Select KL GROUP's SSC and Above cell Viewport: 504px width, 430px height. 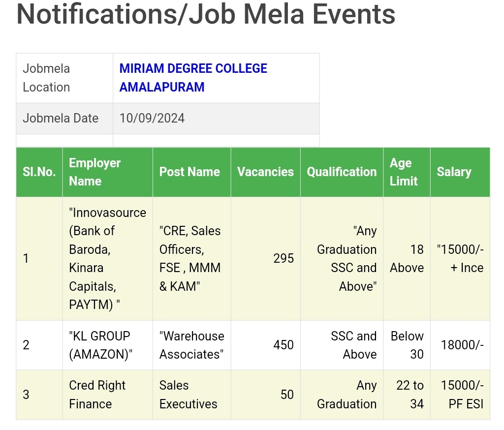pyautogui.click(x=342, y=345)
